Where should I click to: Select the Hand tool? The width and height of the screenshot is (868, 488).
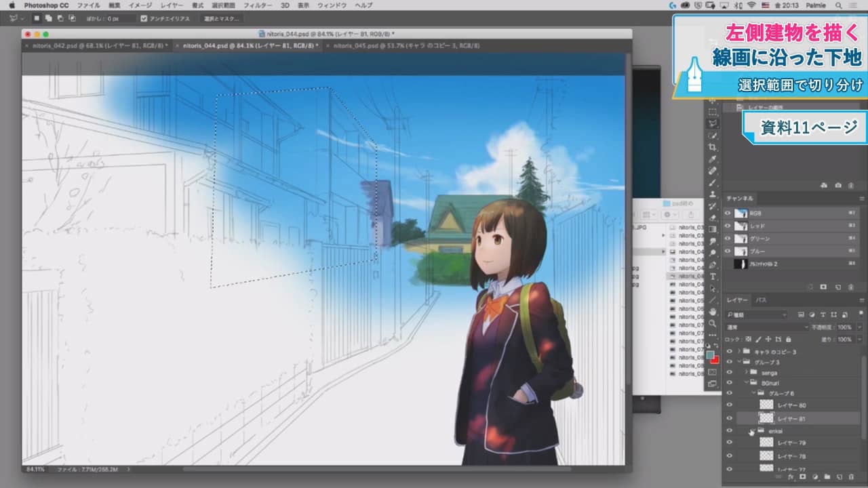tap(713, 310)
